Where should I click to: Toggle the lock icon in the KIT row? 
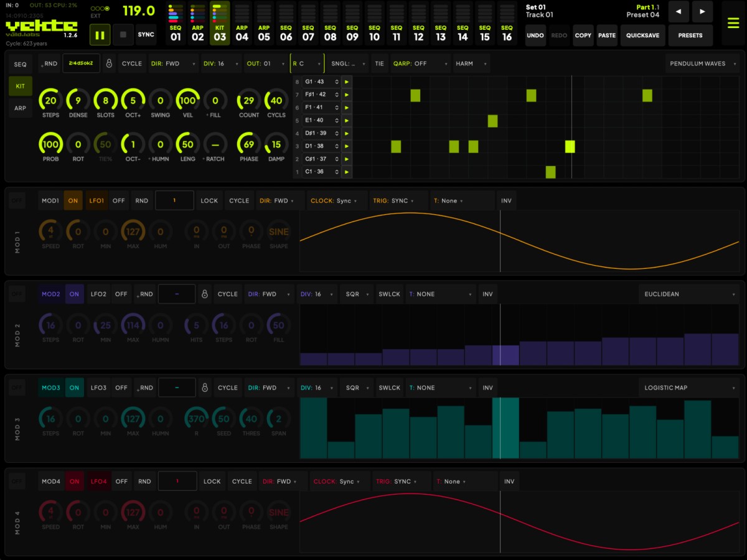point(109,63)
